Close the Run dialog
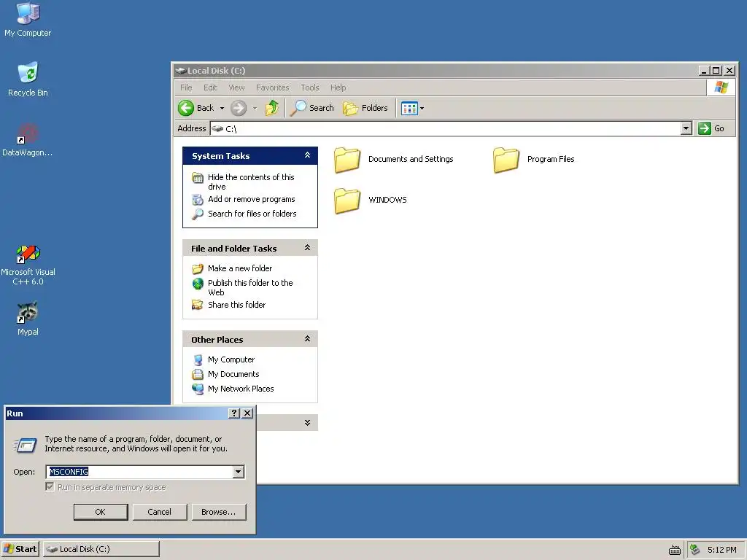Viewport: 747px width, 560px height. [x=247, y=413]
